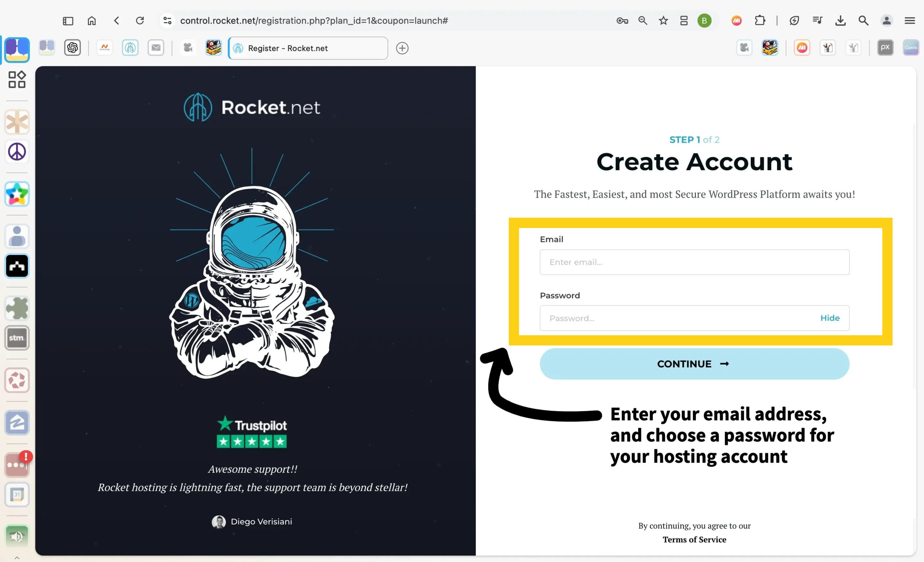Open the site information icon by URL

click(167, 21)
